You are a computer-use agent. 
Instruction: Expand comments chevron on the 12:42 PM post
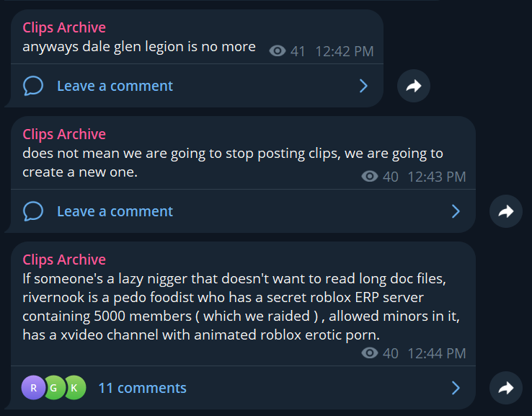tap(363, 86)
